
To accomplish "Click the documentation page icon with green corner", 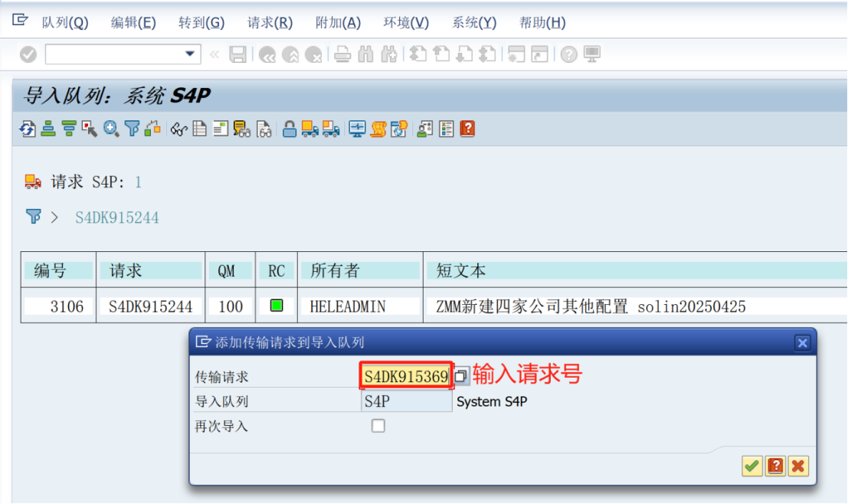I will pyautogui.click(x=220, y=129).
